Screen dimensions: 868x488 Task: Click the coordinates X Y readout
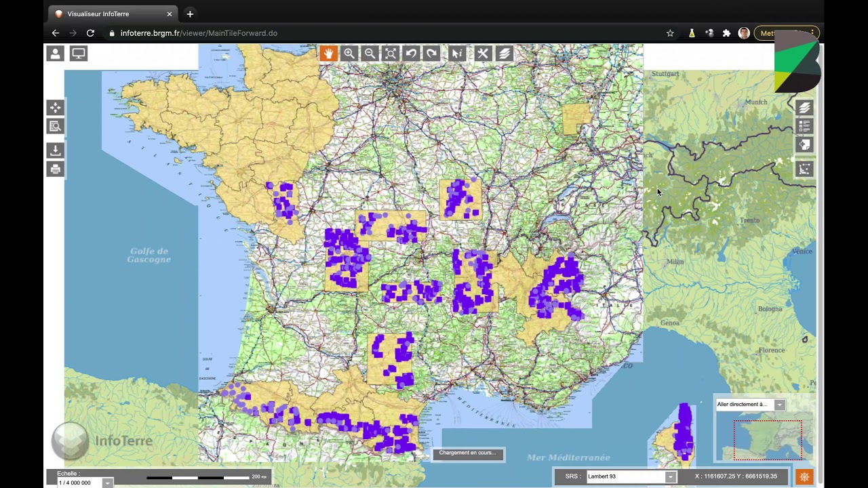click(x=736, y=476)
